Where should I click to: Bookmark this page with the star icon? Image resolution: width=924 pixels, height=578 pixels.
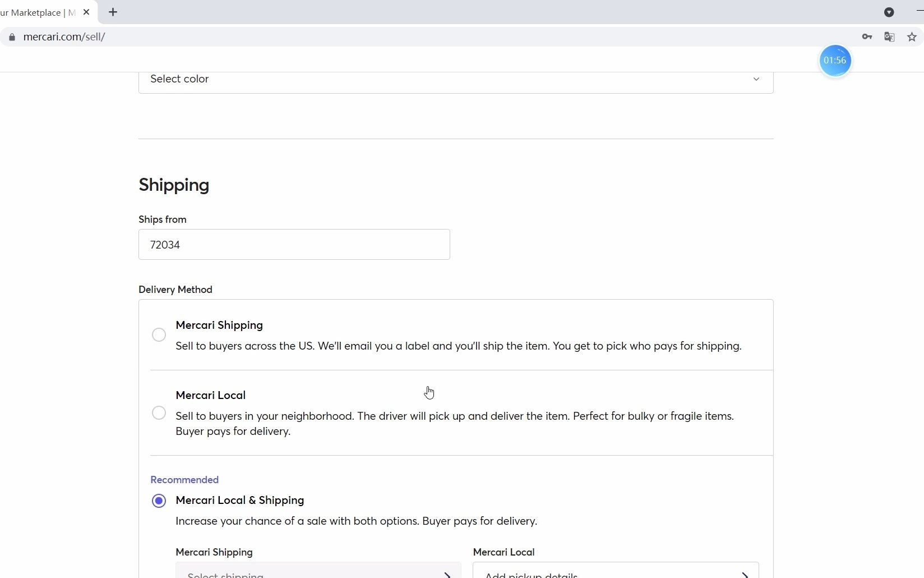[912, 37]
